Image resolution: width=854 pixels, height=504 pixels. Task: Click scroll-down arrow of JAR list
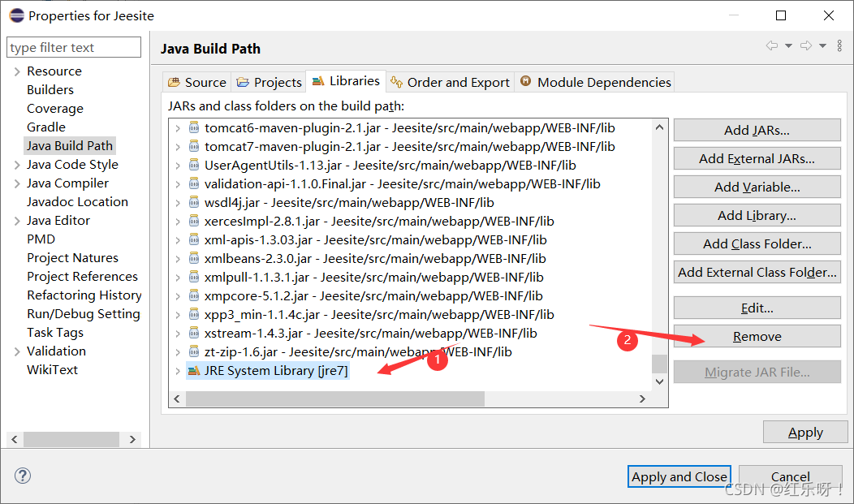(x=659, y=381)
